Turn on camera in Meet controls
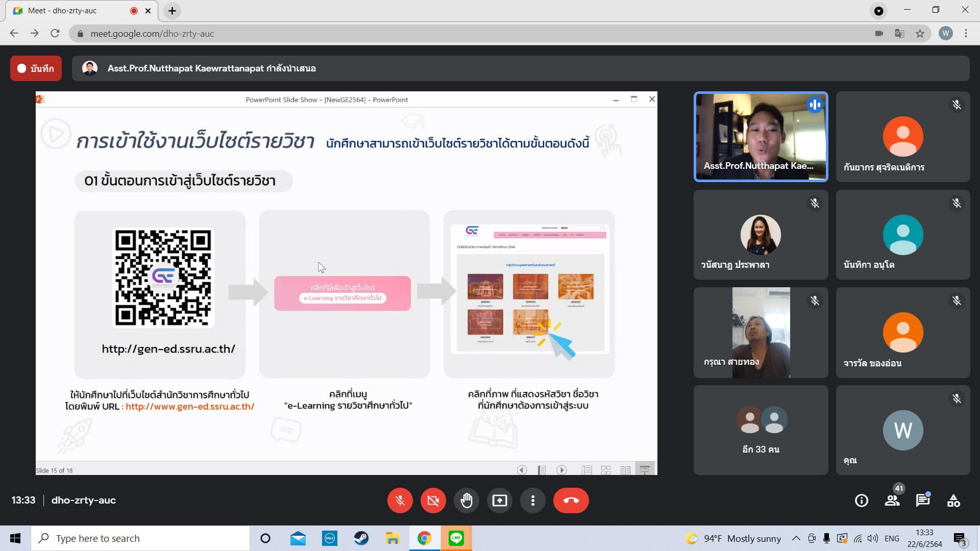Image resolution: width=980 pixels, height=551 pixels. [433, 500]
